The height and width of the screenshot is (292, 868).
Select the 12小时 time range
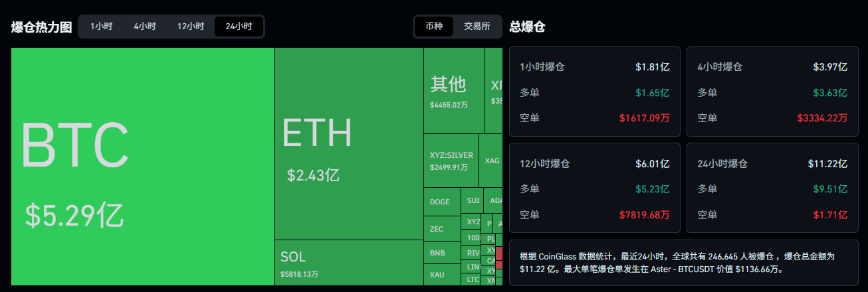tap(190, 27)
